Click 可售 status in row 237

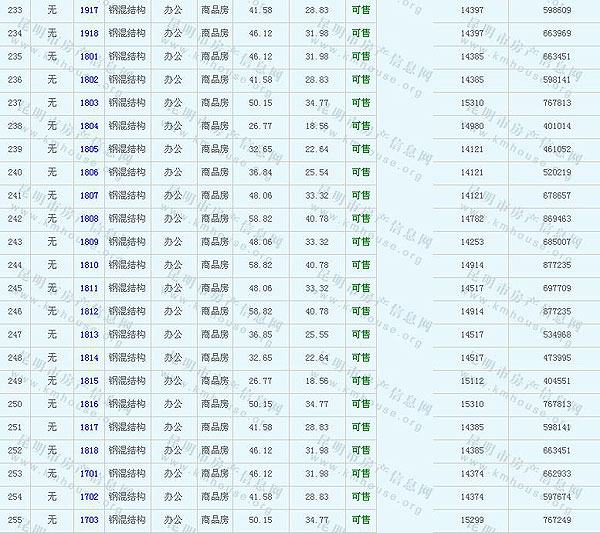click(x=360, y=103)
